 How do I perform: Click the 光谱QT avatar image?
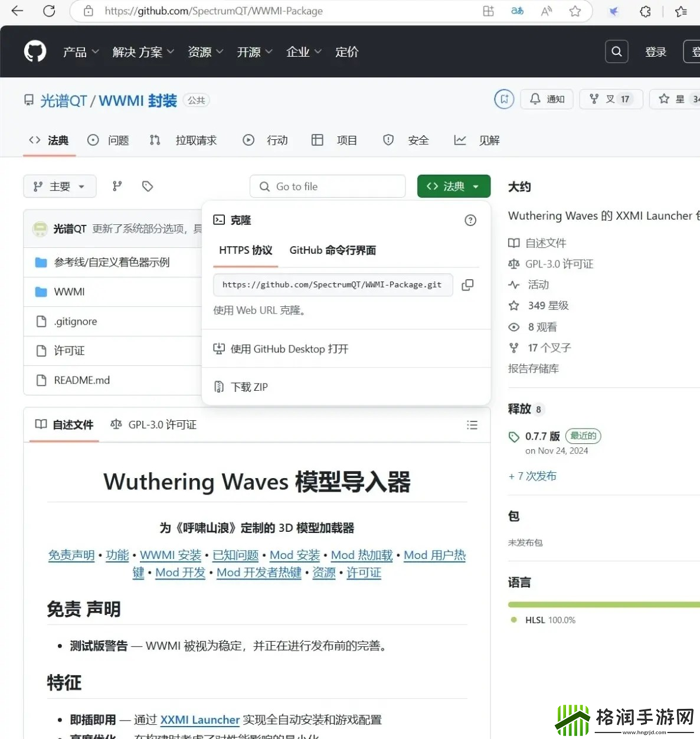40,228
